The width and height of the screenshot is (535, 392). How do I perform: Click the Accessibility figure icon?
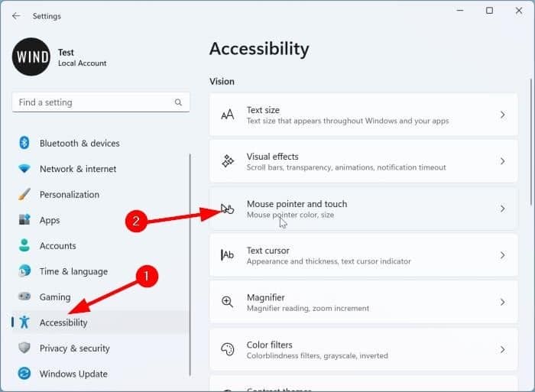(x=24, y=322)
